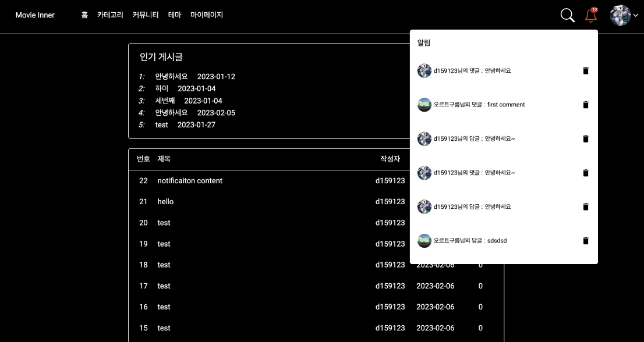This screenshot has width=644, height=342.
Task: Click the red notification bell icon
Action: pyautogui.click(x=590, y=15)
